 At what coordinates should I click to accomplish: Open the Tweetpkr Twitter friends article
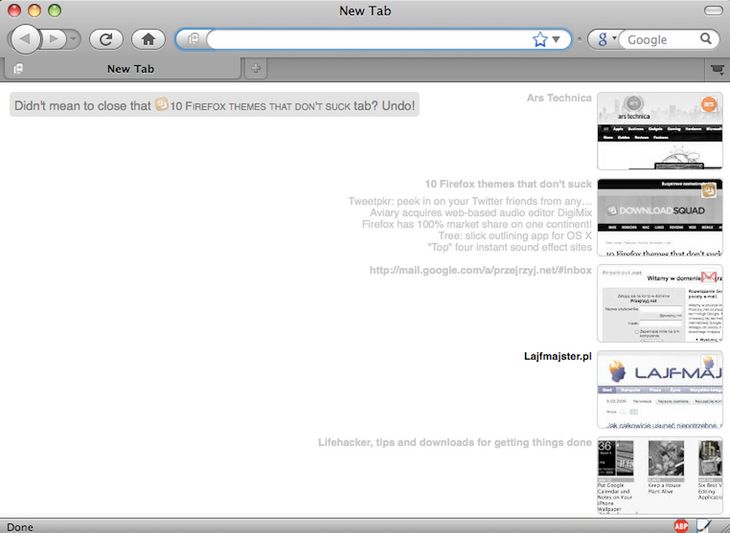(470, 201)
